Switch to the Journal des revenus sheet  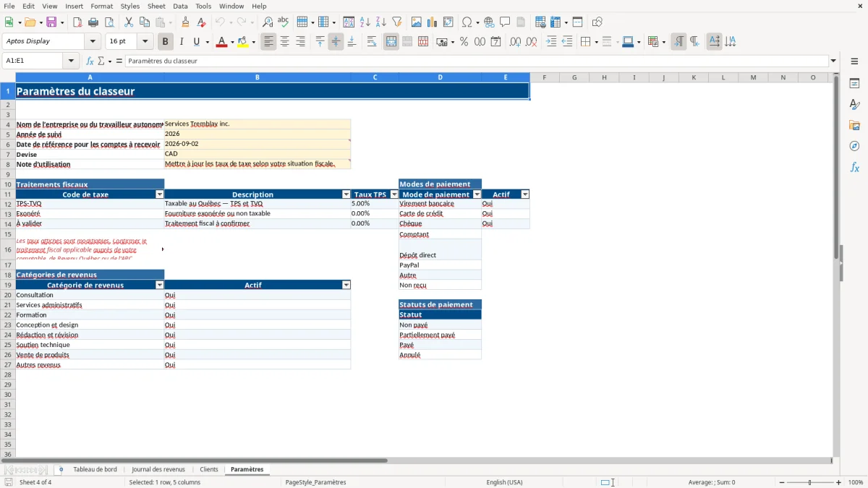[x=158, y=470]
